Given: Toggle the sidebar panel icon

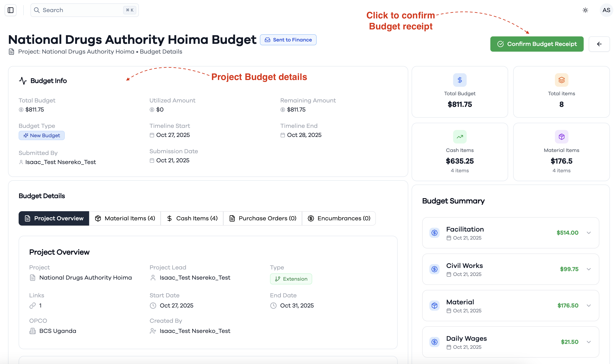Looking at the screenshot, I should (x=11, y=10).
